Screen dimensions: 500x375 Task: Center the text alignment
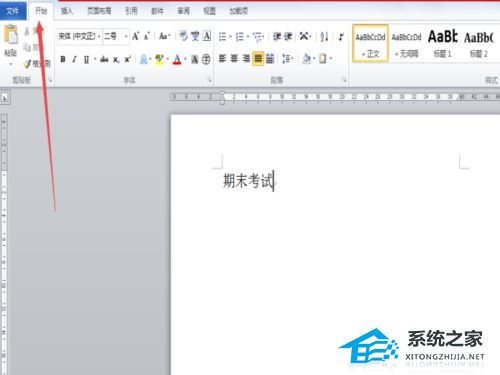point(234,59)
